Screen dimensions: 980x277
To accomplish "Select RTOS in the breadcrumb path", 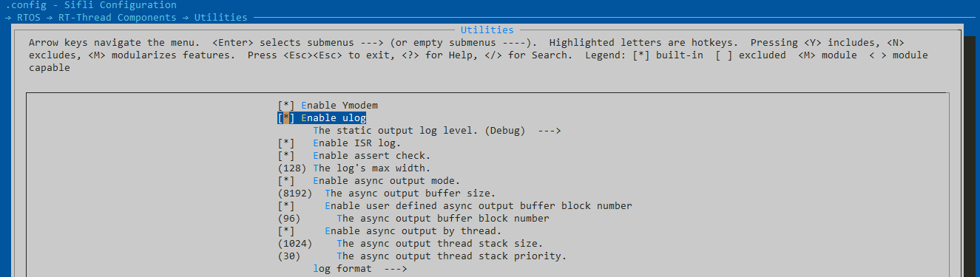I will tap(29, 17).
